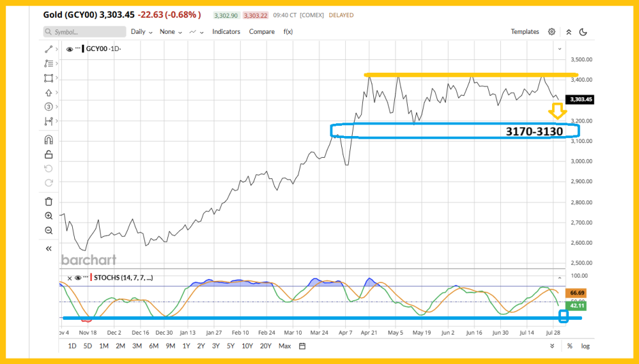
Task: Hide the STOCHS indicator via eye icon
Action: 78,278
